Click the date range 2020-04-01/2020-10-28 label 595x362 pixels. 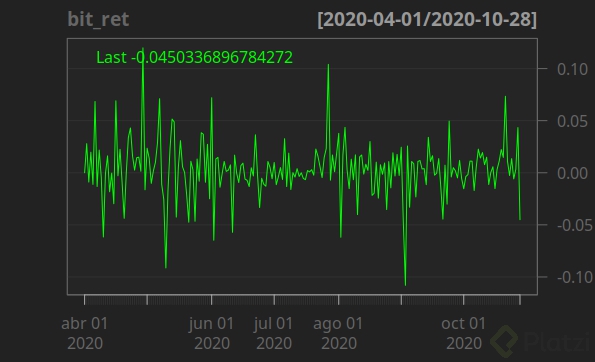pos(427,19)
